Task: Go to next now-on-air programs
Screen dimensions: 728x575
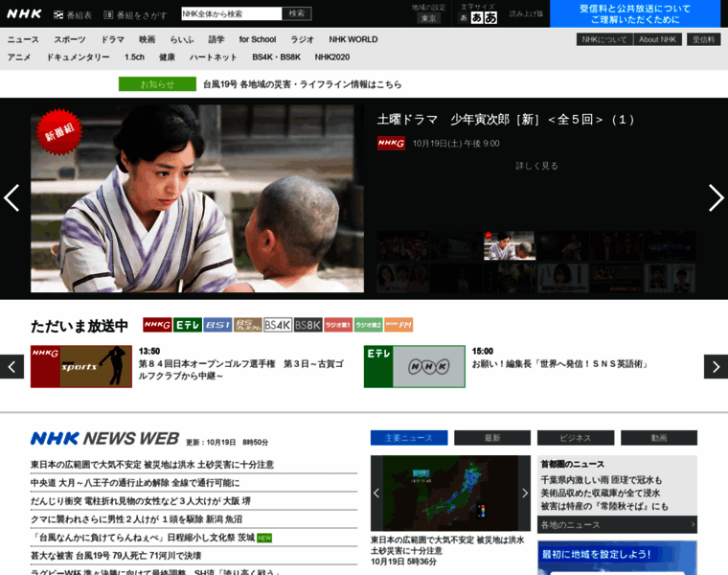Action: 716,367
